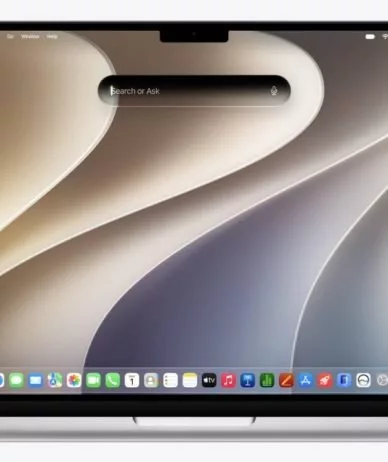Open the Messages app in the Dock
This screenshot has height=462, width=388.
pos(16,380)
